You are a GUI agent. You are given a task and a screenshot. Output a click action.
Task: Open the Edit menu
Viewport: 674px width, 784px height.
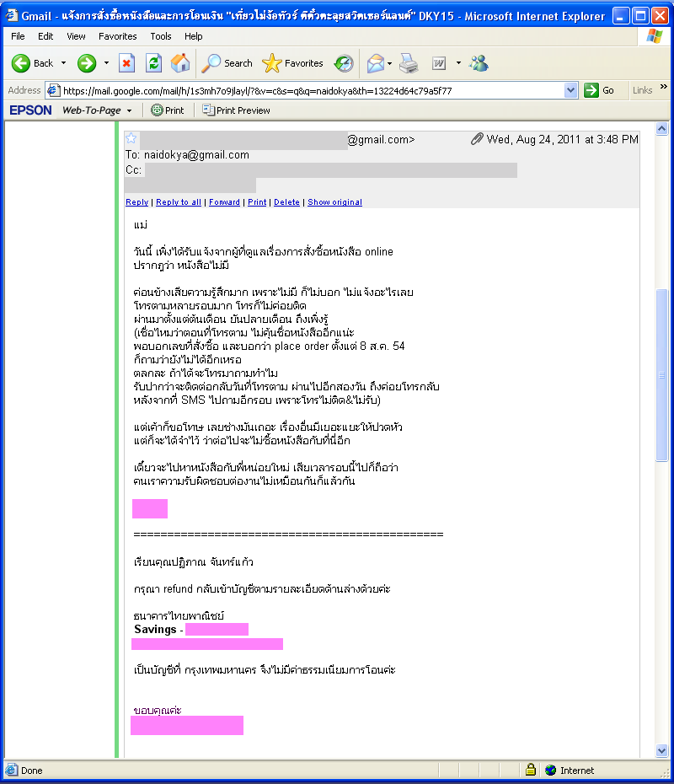(45, 36)
